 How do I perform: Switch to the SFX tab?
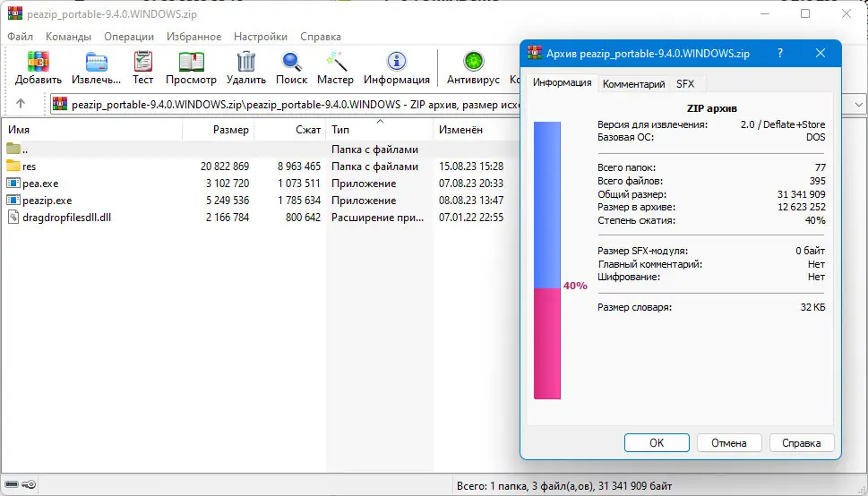tap(685, 84)
